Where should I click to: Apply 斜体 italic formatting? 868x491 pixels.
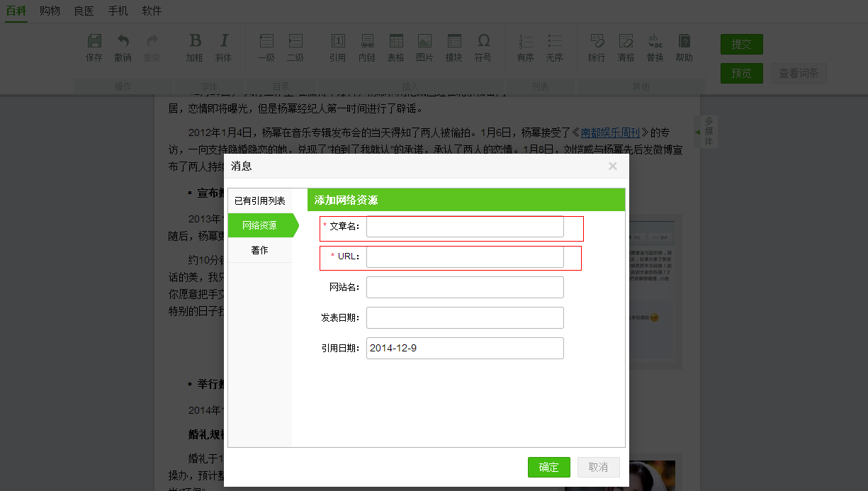224,47
